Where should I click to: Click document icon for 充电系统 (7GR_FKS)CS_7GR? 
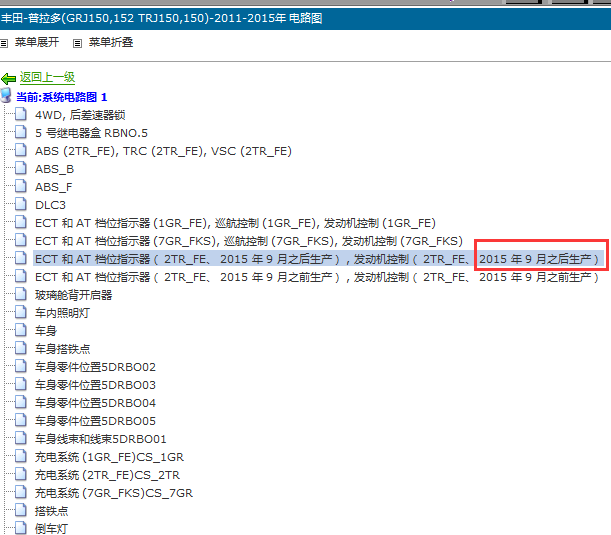21,492
